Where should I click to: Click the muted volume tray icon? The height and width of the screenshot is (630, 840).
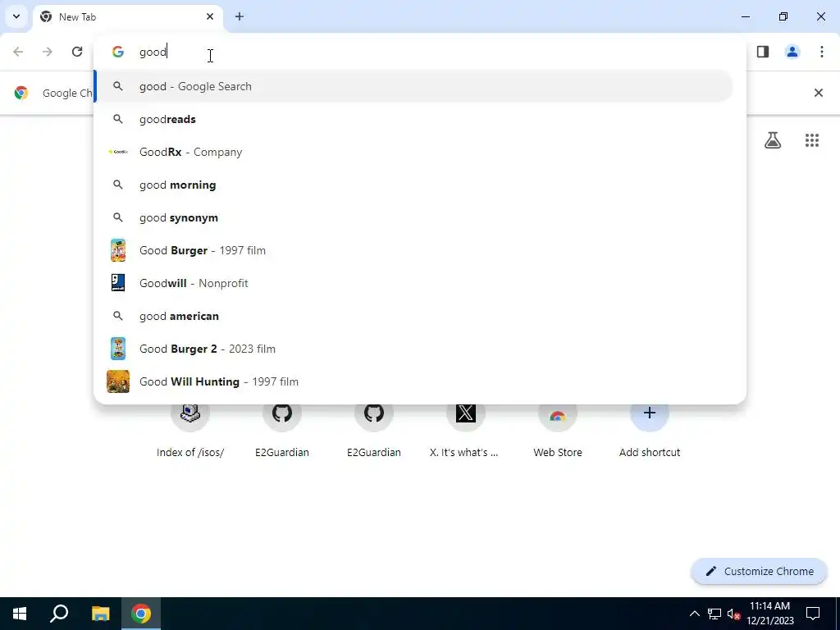[733, 614]
